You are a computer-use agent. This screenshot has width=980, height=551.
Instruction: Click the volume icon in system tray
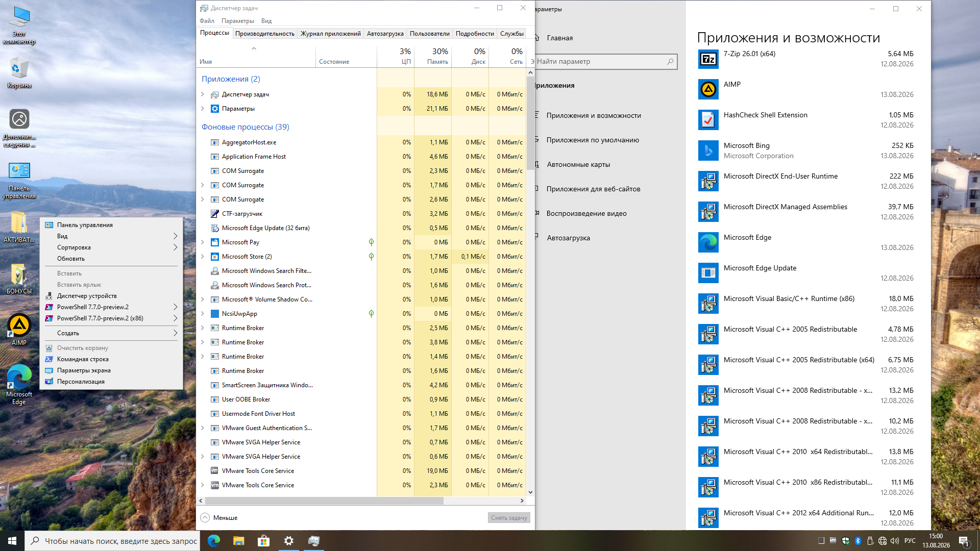point(895,541)
